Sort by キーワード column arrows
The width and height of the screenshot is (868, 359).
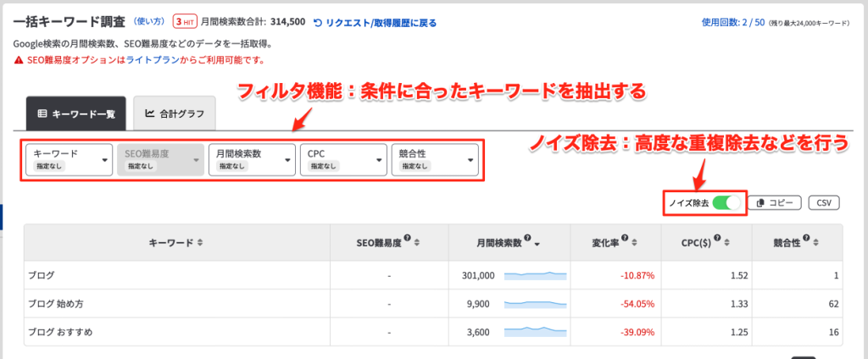(200, 243)
